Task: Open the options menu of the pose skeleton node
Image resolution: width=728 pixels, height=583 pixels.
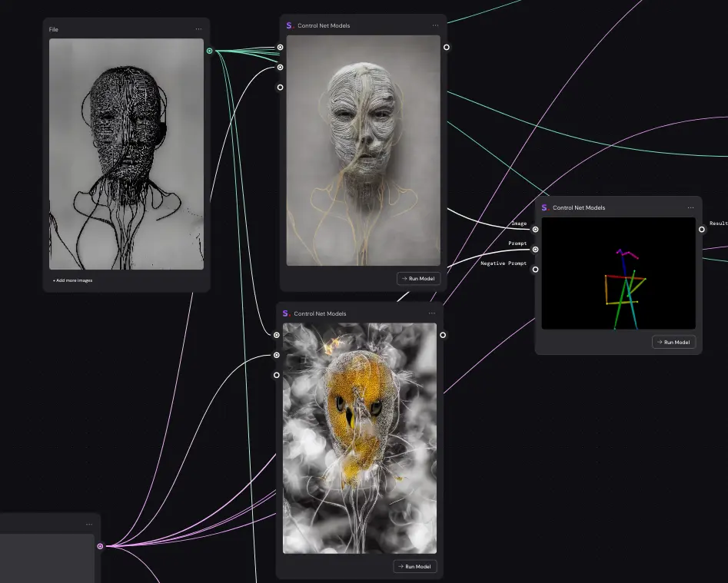Action: pos(690,207)
